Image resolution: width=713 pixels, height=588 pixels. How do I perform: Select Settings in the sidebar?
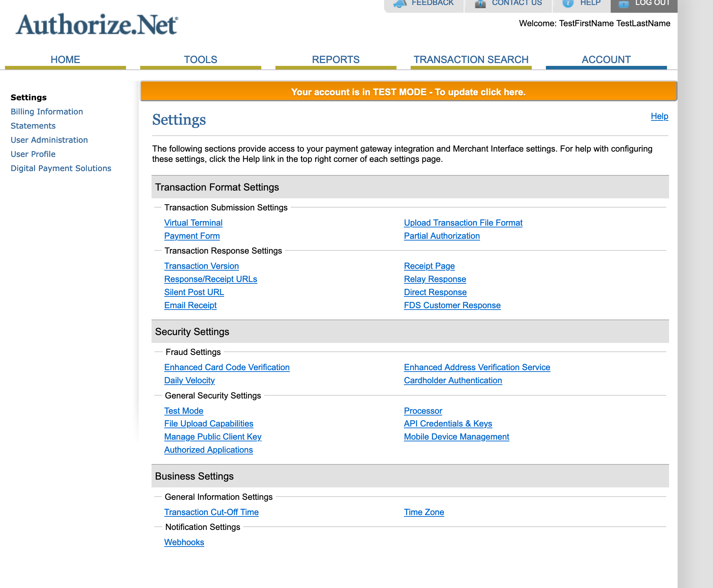coord(29,97)
